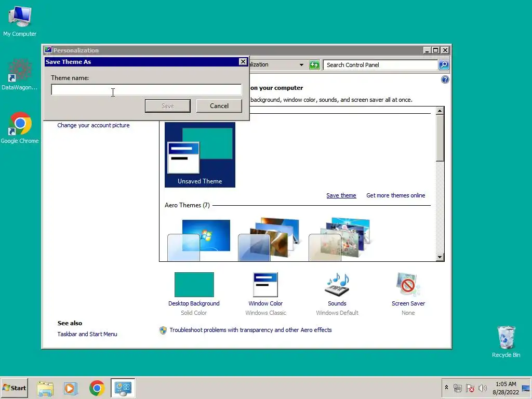Open the Sounds settings icon
532x399 pixels.
[337, 284]
